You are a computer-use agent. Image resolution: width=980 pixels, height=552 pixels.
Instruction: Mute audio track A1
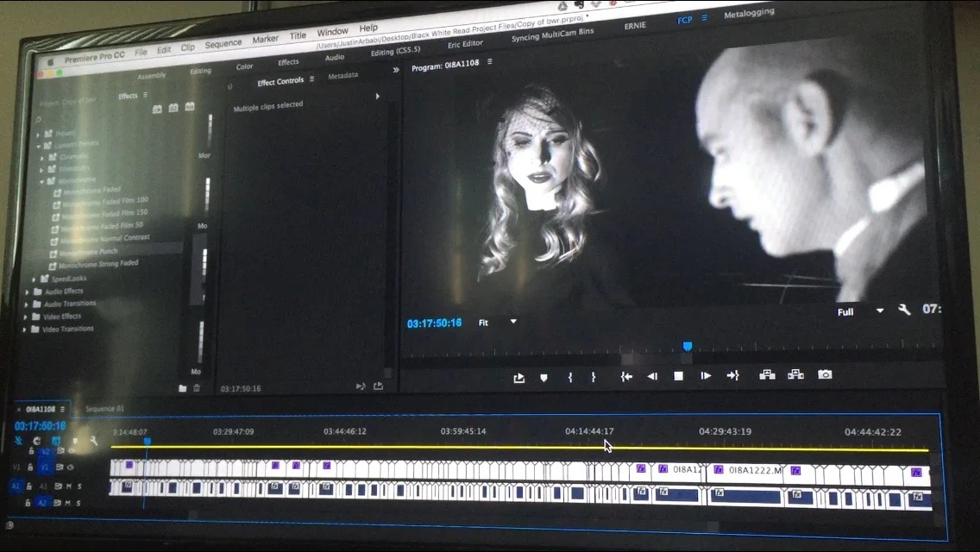pos(69,486)
